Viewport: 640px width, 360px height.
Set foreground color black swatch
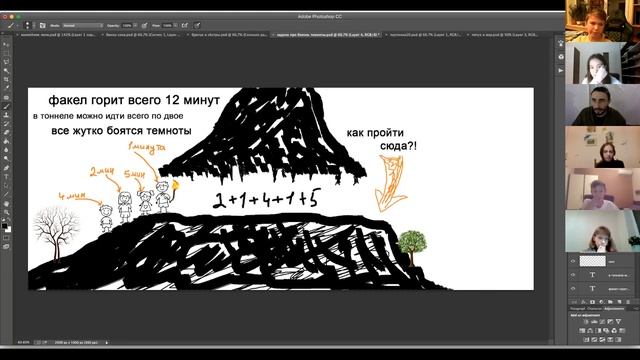click(x=5, y=225)
